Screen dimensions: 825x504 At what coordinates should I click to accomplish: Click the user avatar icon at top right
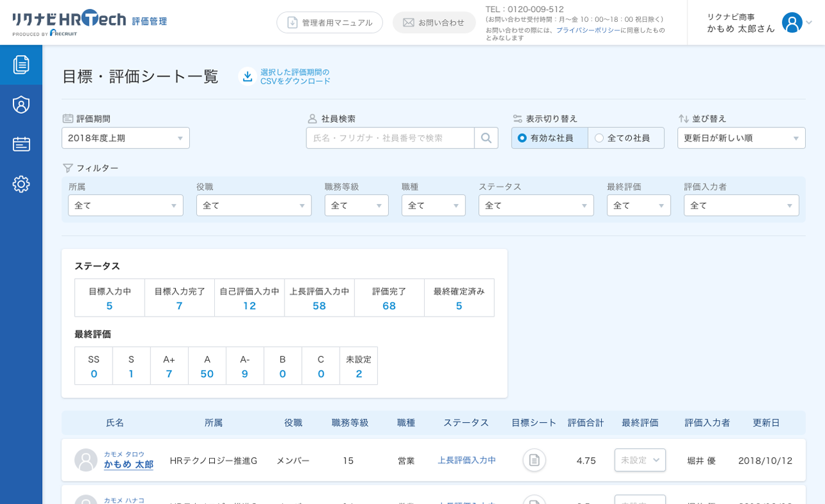tap(792, 22)
